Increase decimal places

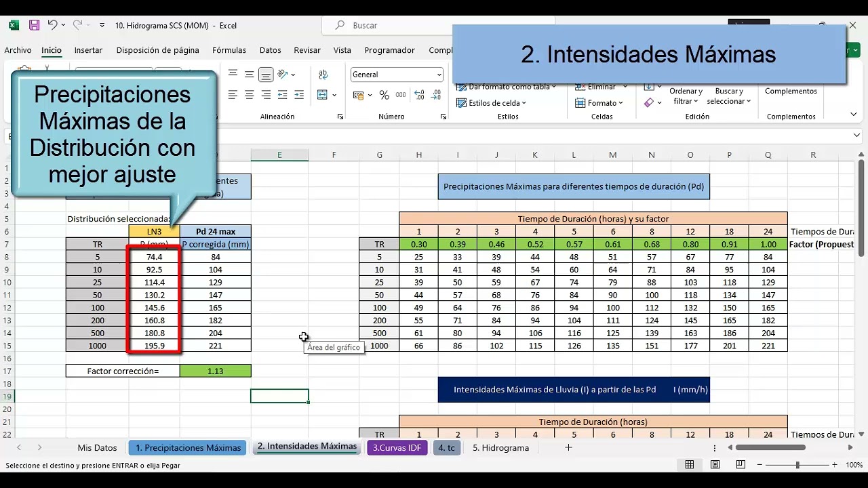point(420,95)
